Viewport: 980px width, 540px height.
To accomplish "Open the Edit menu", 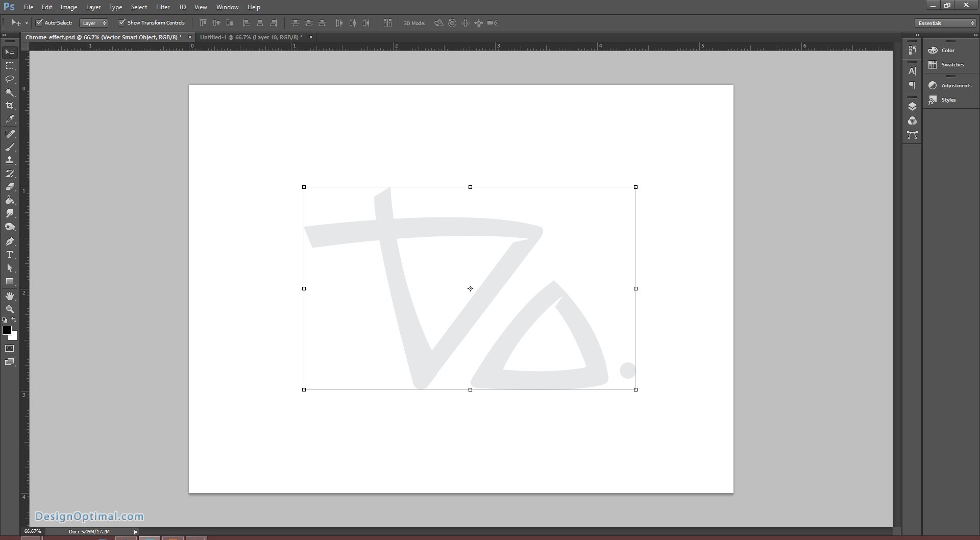I will point(47,7).
